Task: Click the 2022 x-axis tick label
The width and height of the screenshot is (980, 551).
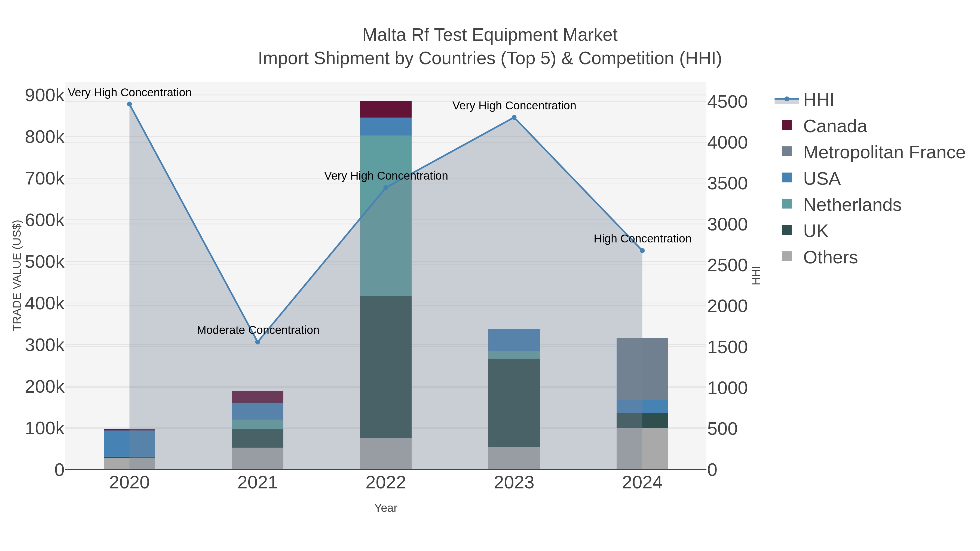Action: tap(386, 483)
